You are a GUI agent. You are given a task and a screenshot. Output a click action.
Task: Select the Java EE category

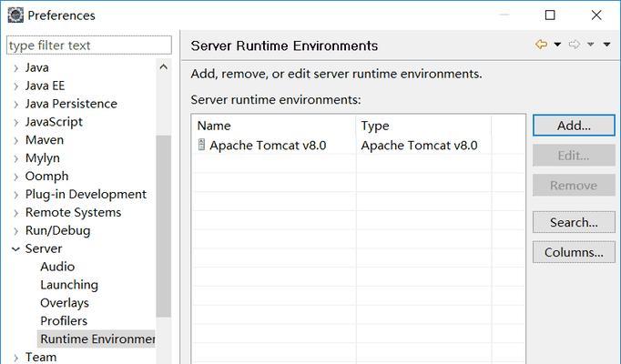tap(45, 86)
